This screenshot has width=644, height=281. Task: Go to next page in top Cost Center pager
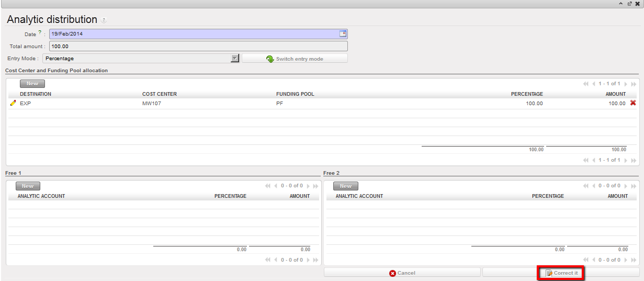[x=626, y=84]
